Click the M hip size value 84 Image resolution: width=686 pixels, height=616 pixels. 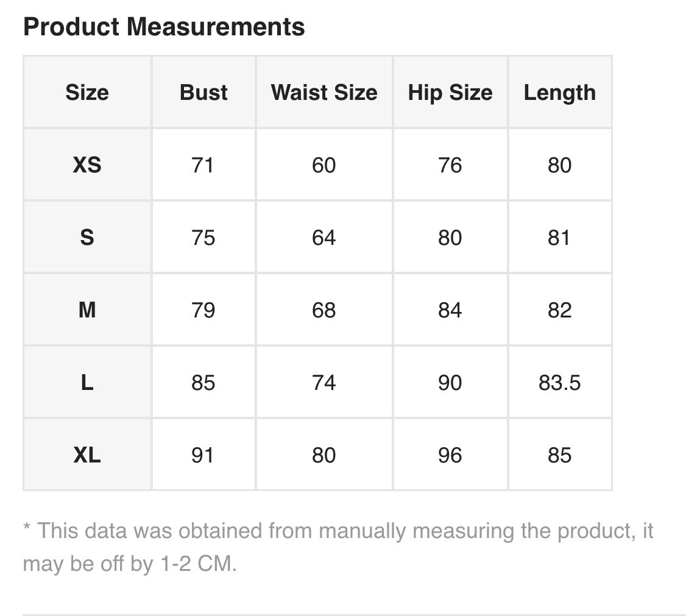450,310
